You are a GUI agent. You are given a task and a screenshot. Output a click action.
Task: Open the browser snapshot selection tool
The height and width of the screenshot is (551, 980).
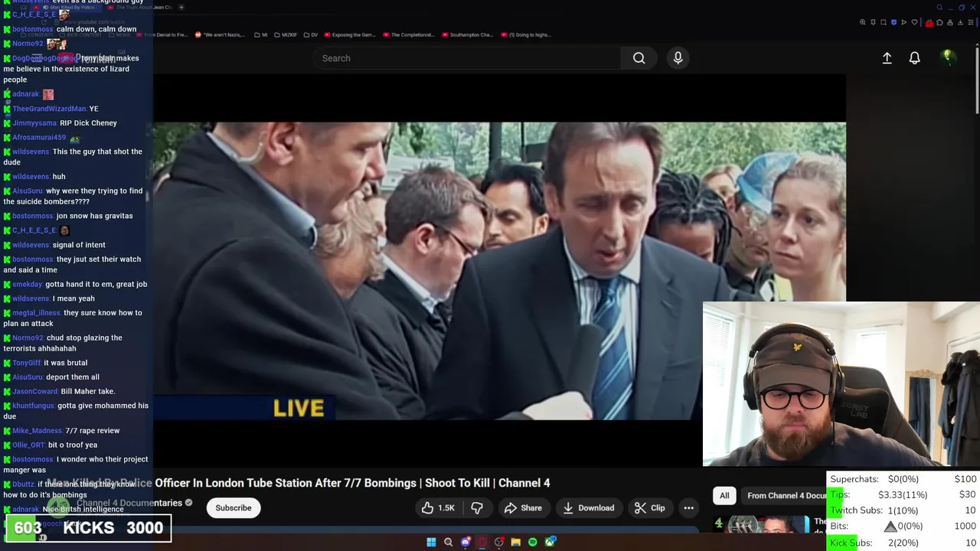point(884,22)
